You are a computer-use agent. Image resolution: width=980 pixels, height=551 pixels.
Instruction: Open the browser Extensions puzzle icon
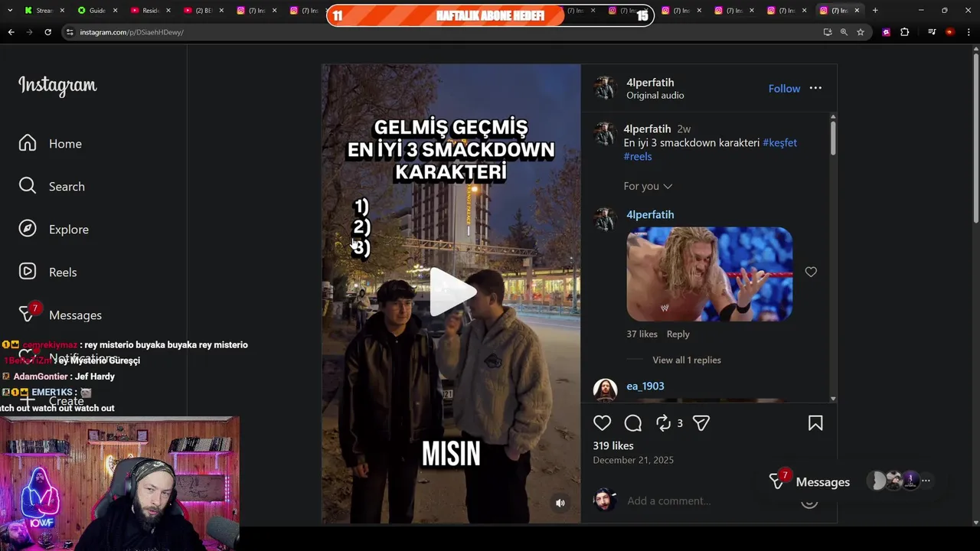(904, 32)
